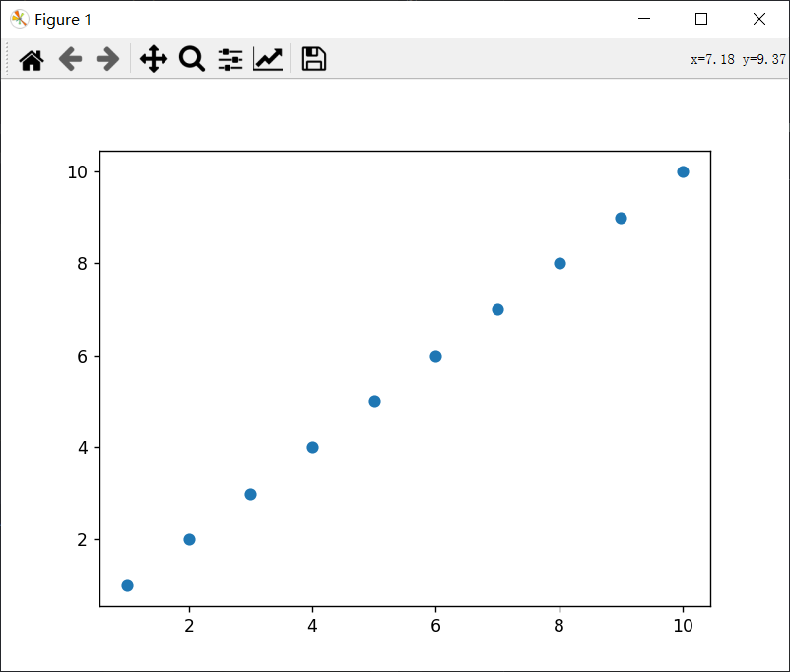Viewport: 790px width, 672px height.
Task: Activate the Pan axes tool
Action: point(154,59)
